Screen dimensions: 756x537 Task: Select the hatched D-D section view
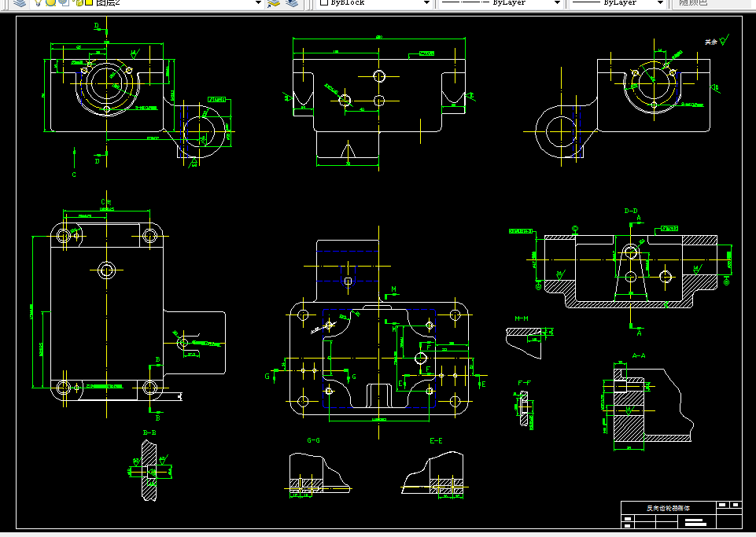pyautogui.click(x=631, y=271)
